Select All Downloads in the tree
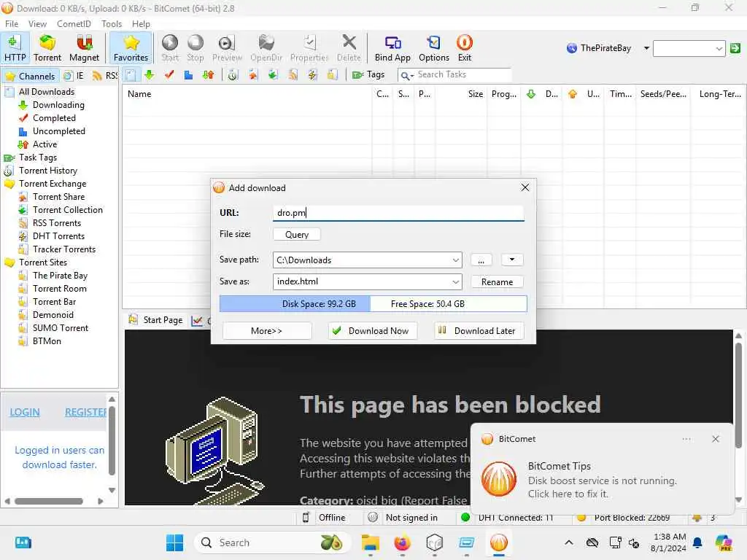Viewport: 747px width, 560px height. click(x=47, y=92)
